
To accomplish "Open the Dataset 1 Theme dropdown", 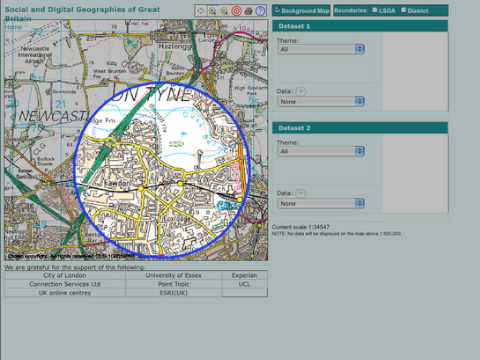I will [x=322, y=49].
